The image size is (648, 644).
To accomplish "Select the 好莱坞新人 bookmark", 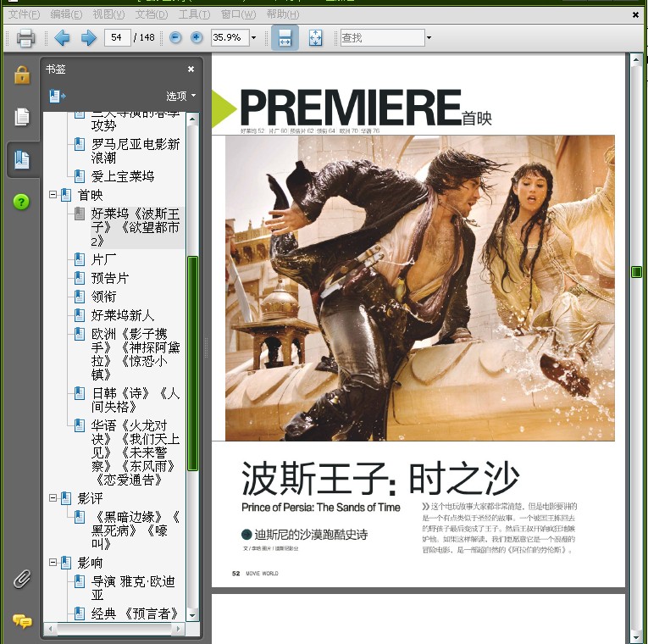I will (x=123, y=315).
